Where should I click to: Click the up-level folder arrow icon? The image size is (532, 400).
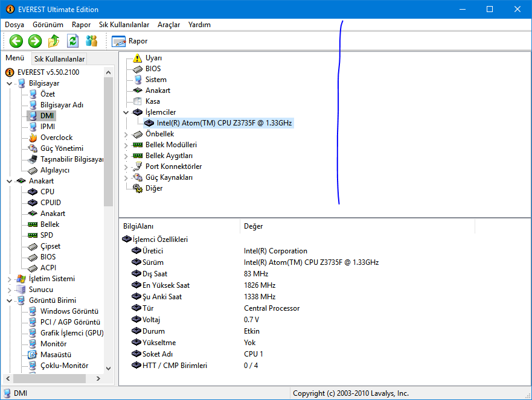pos(54,41)
